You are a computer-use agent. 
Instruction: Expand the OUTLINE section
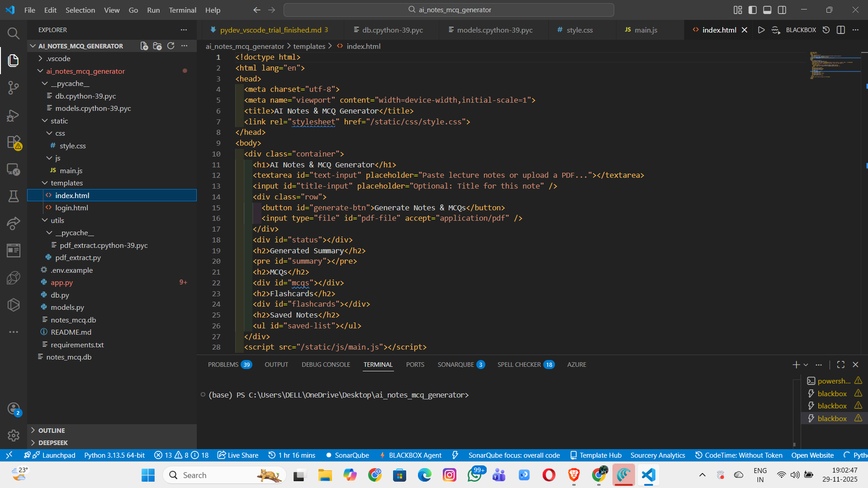(x=52, y=431)
